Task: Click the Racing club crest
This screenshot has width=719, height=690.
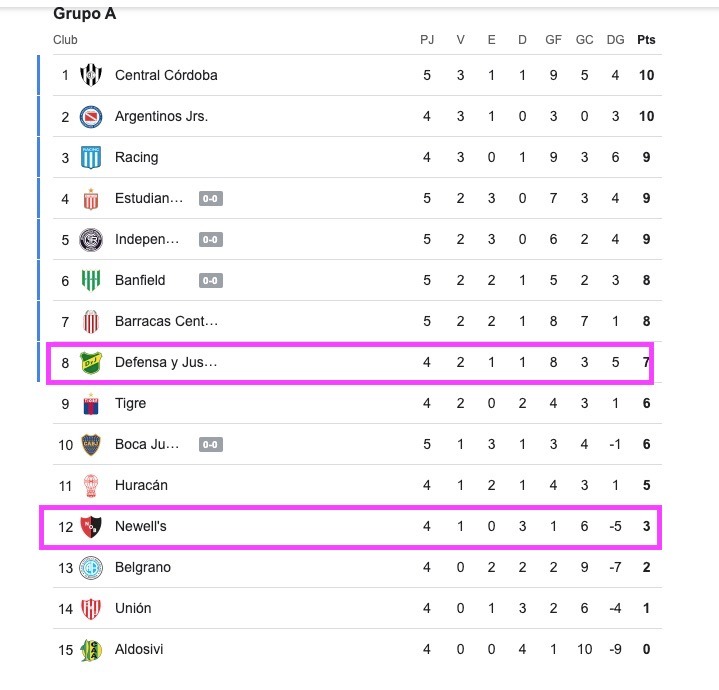Action: pos(91,157)
